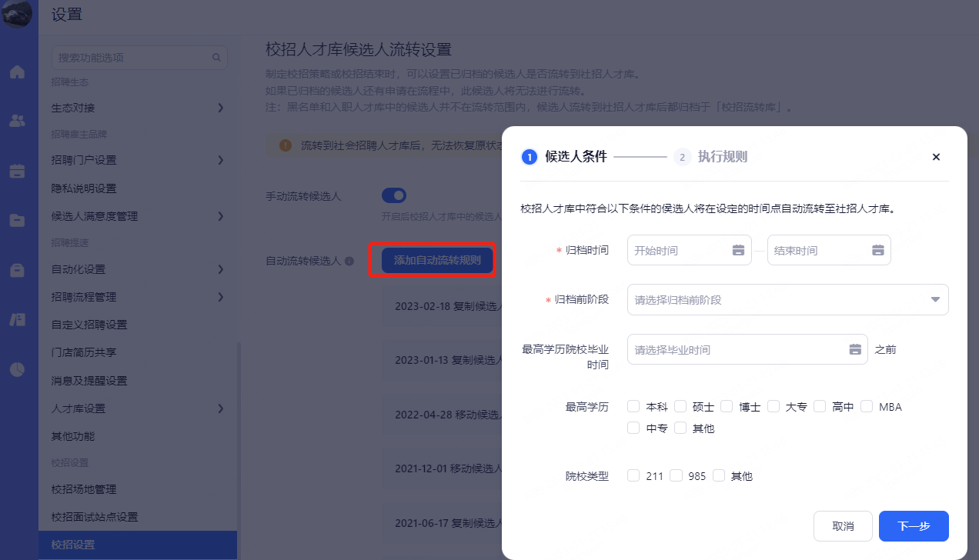The image size is (979, 560).
Task: Toggle the 手动流转候选人 switch
Action: click(394, 195)
